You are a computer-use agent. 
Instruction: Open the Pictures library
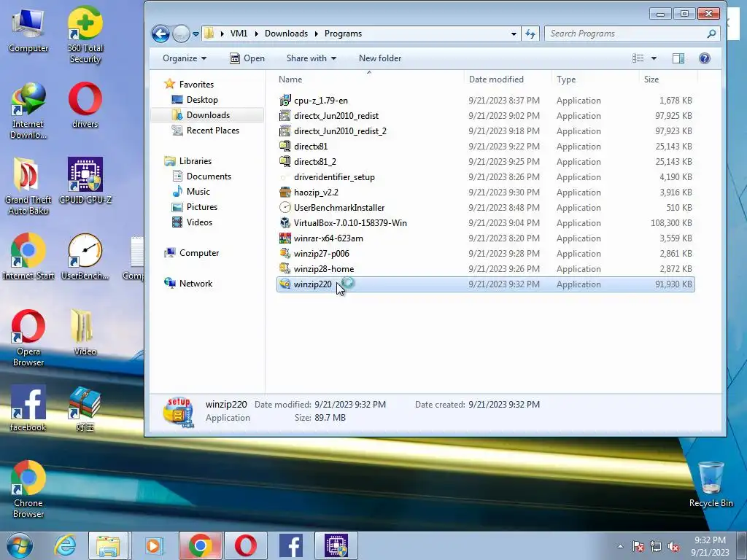[x=194, y=207]
